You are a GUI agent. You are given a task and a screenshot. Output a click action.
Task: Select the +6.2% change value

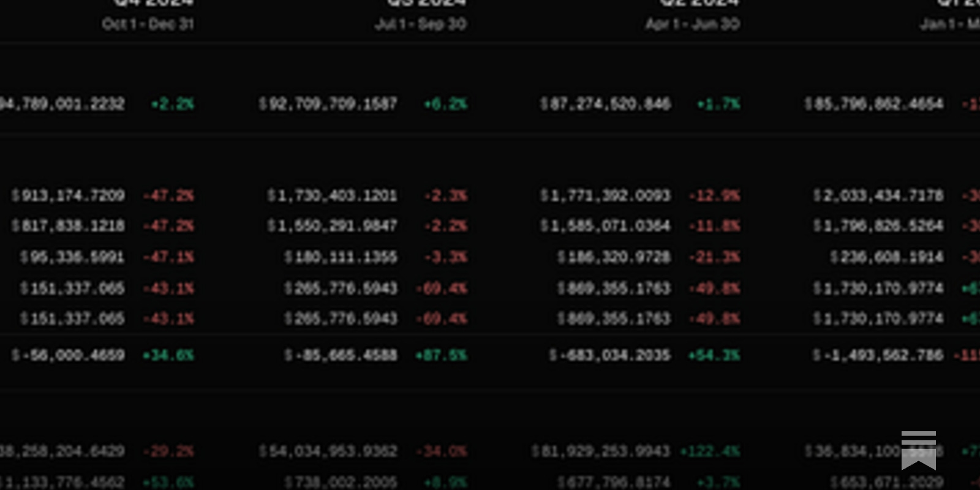coord(445,104)
